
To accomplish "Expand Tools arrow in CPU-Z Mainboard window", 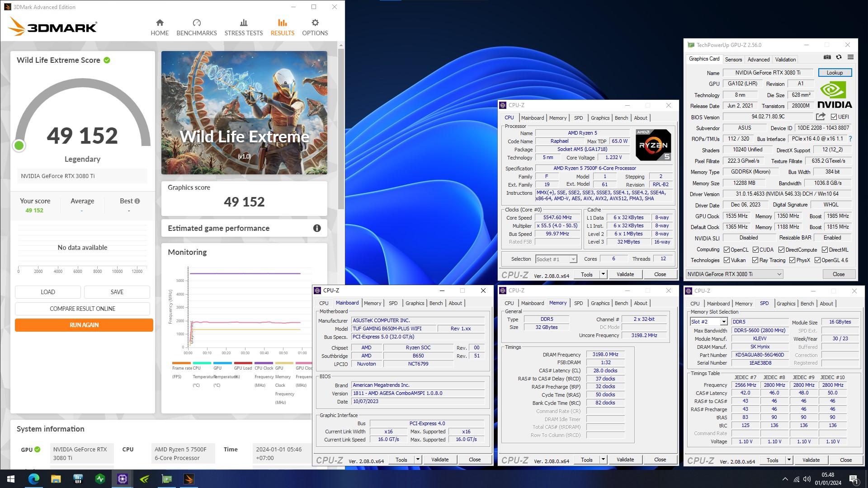I will click(418, 460).
